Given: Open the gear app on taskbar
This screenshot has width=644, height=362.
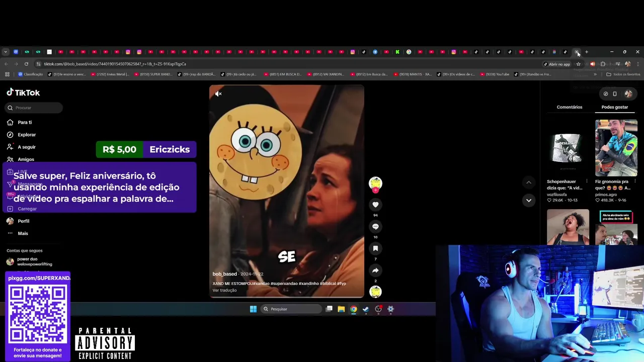Looking at the screenshot, I should pyautogui.click(x=390, y=309).
